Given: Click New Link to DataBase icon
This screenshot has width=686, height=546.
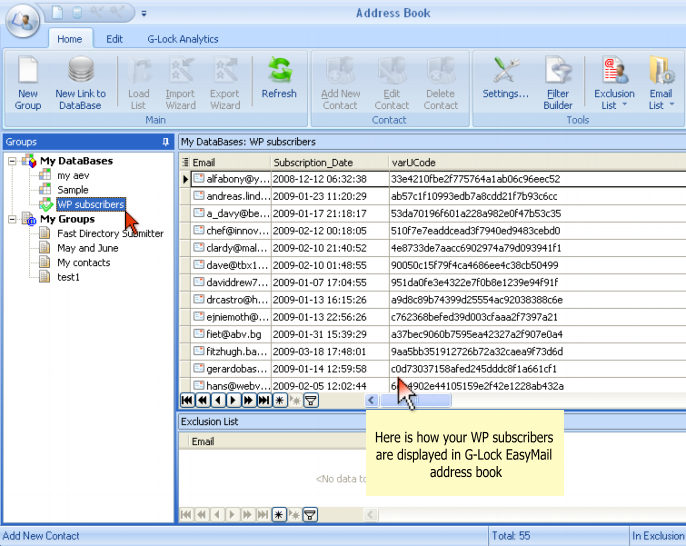Looking at the screenshot, I should pos(80,82).
